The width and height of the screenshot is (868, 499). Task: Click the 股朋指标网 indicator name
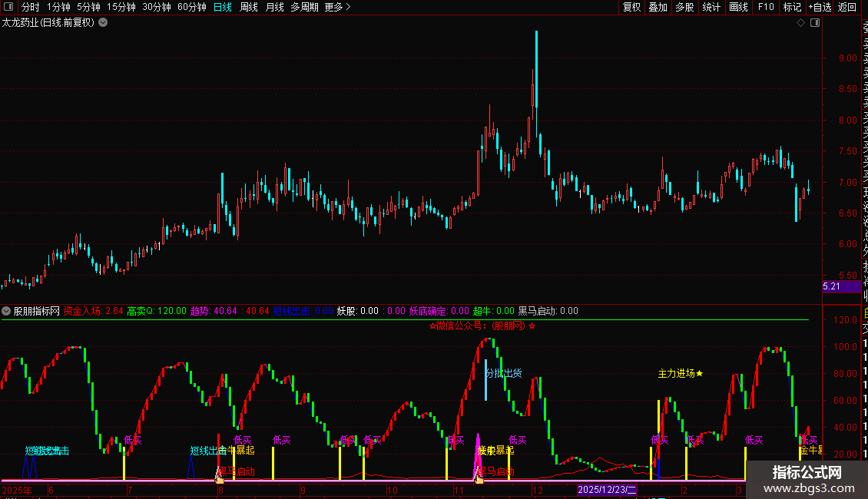37,311
